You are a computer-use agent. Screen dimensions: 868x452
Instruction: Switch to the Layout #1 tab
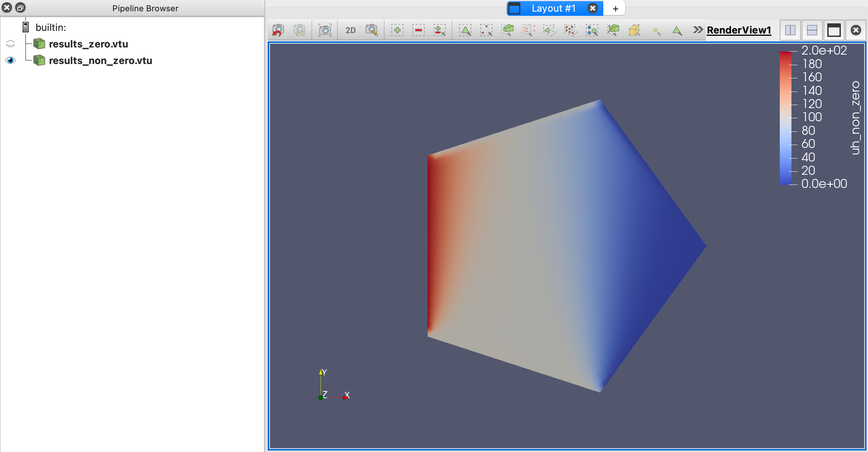(553, 8)
